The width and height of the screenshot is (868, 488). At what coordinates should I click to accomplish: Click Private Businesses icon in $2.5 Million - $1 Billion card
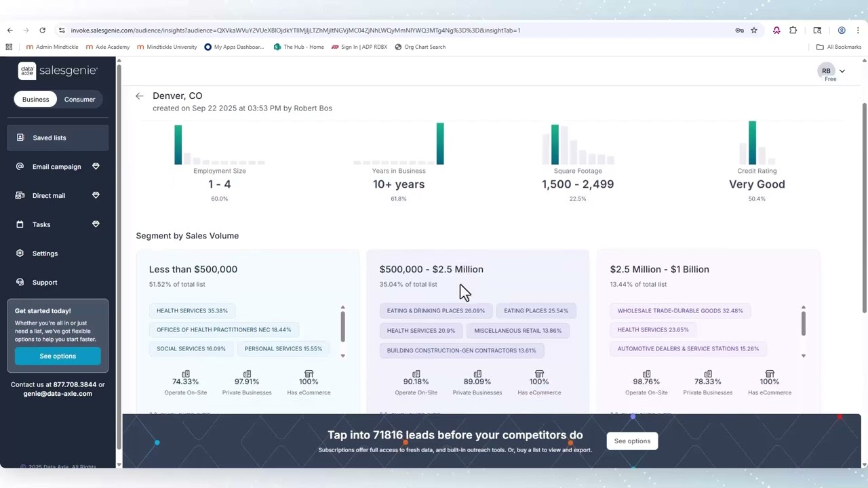tap(708, 373)
